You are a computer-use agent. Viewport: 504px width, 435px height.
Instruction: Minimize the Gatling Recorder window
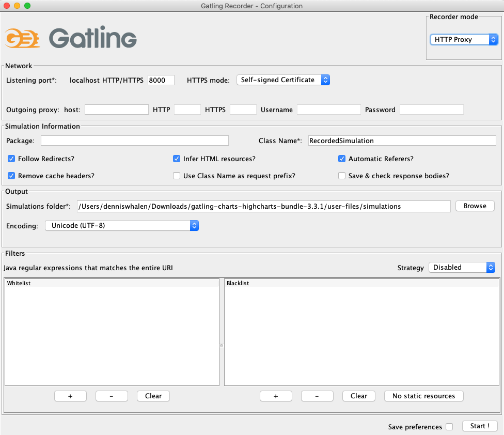[x=17, y=6]
